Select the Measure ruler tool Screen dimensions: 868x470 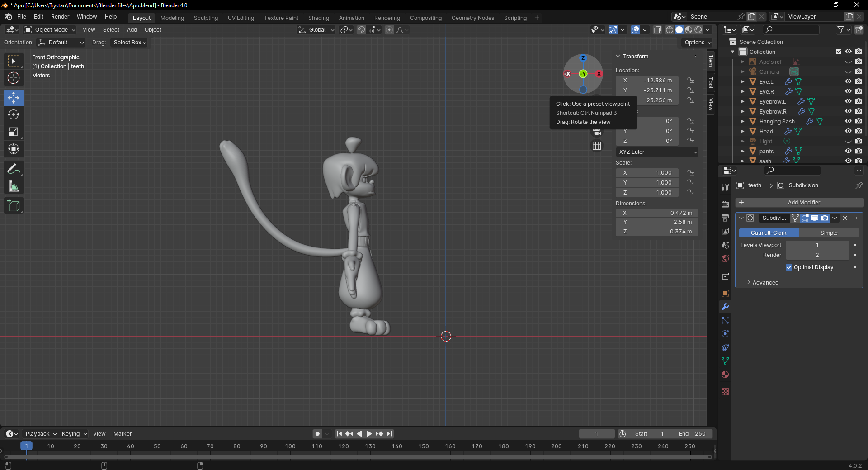(x=14, y=186)
